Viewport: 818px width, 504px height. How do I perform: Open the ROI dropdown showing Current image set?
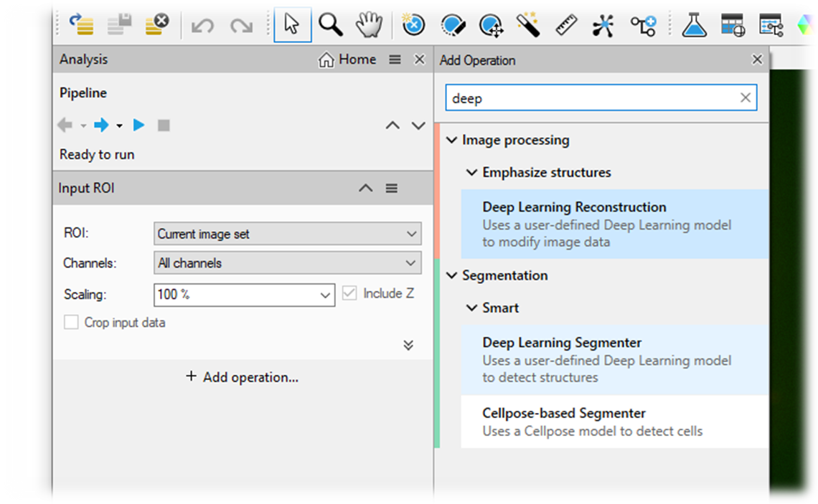click(x=287, y=234)
